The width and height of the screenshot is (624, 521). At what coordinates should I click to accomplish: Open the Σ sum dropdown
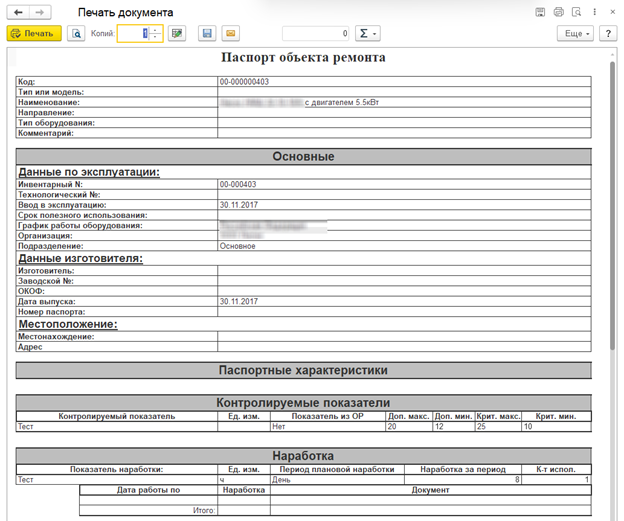(368, 33)
